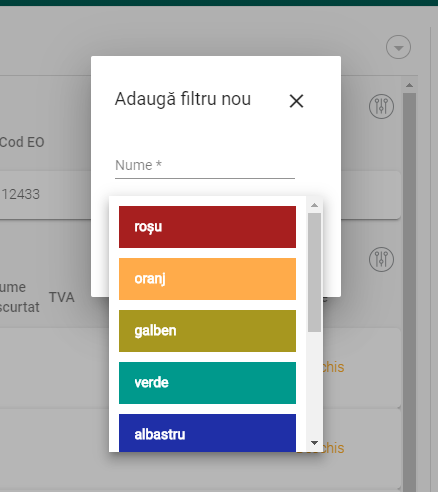The width and height of the screenshot is (438, 492).
Task: Select the roșu red color option
Action: tap(207, 227)
